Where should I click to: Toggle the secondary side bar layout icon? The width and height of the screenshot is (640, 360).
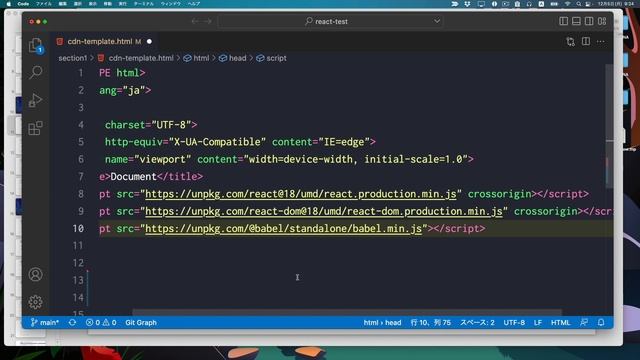589,21
